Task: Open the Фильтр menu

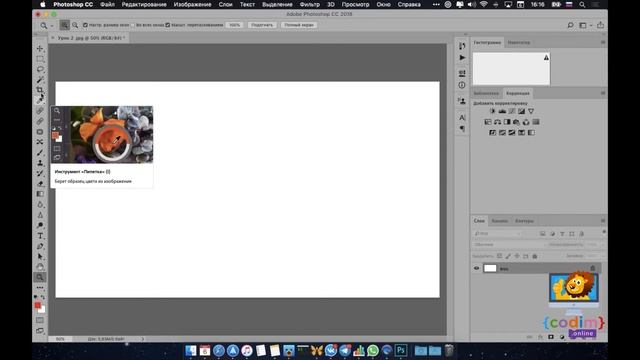Action: pos(309,4)
